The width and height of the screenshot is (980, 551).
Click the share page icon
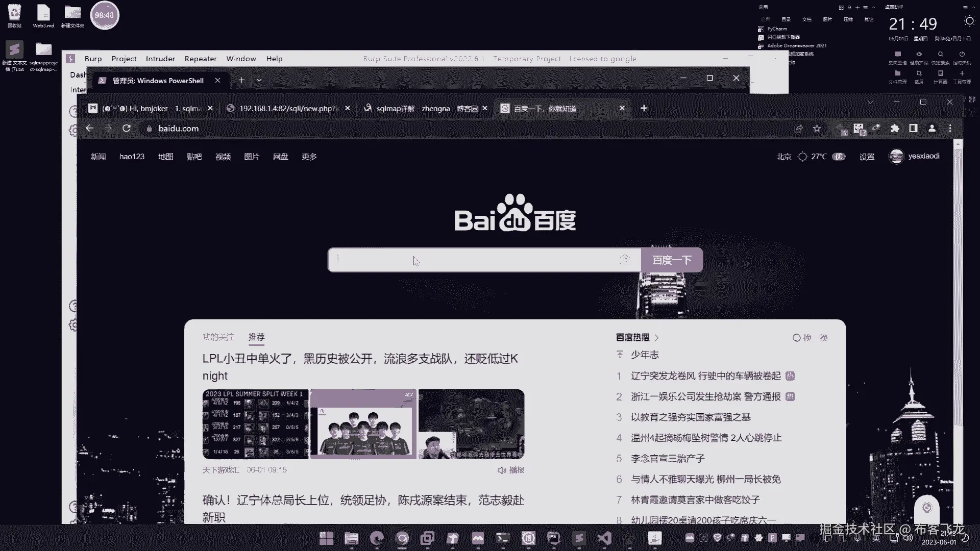[x=798, y=129]
